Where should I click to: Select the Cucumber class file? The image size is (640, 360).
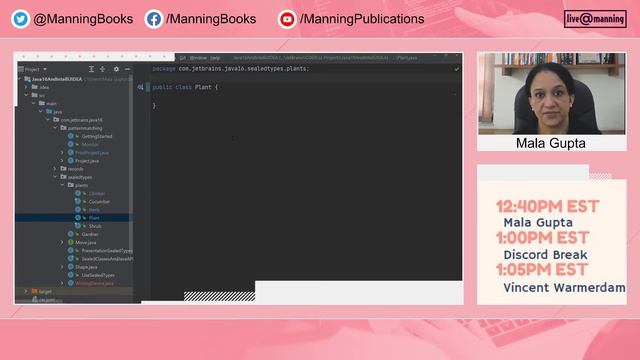coord(99,202)
